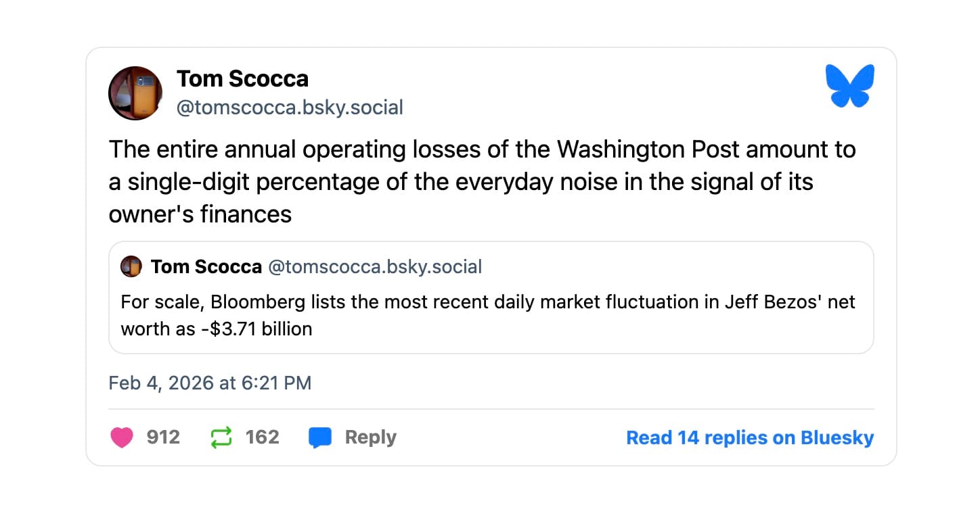Viewport: 980px width, 522px height.
Task: Open the Feb 4, 2026 at 6:21 PM timestamp
Action: (210, 383)
